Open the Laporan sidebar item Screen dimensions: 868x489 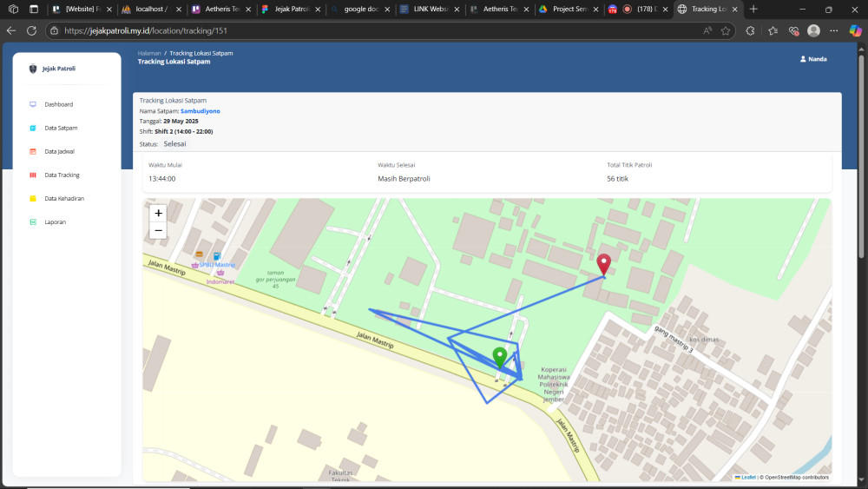56,222
